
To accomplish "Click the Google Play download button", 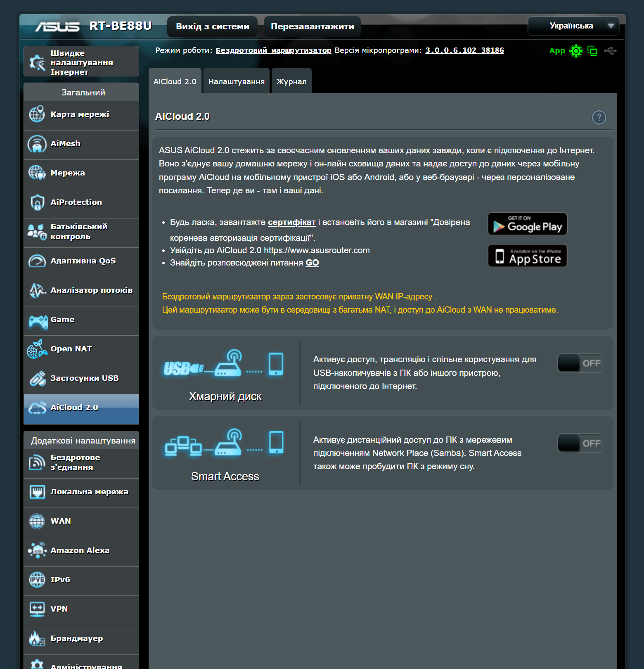I will coord(528,224).
